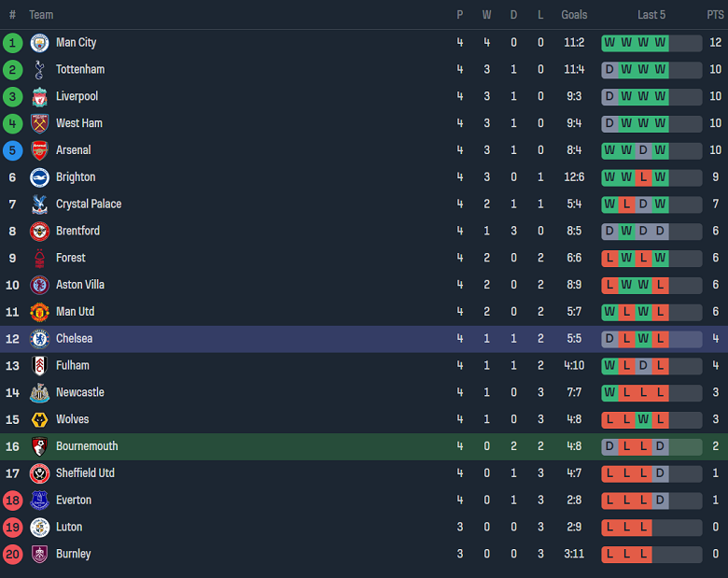Open the Crystal Palace team link
The width and height of the screenshot is (728, 578).
[89, 204]
